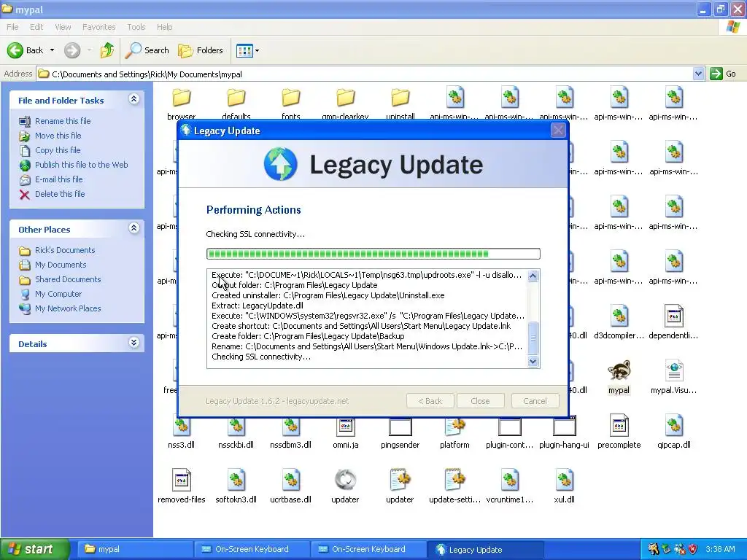The image size is (747, 560).
Task: Open the Tools menu
Action: click(136, 27)
